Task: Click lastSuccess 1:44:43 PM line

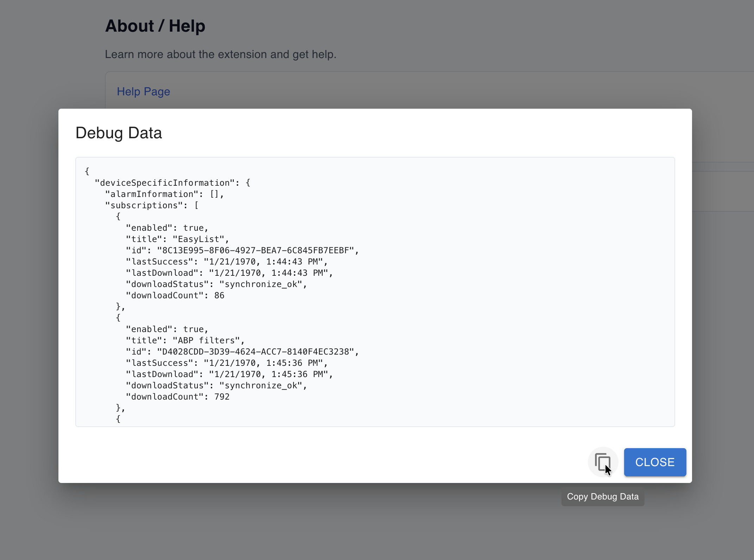Action: (x=227, y=262)
